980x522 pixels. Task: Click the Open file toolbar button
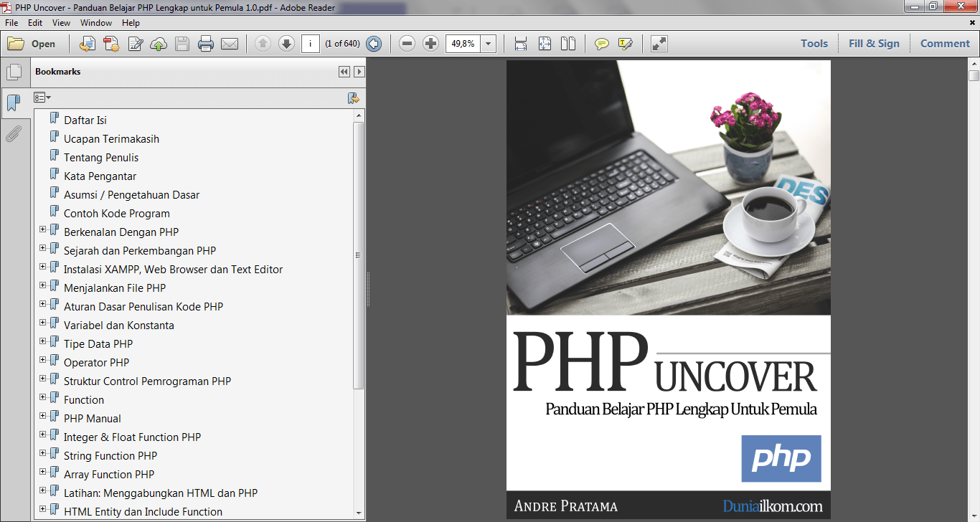[32, 44]
